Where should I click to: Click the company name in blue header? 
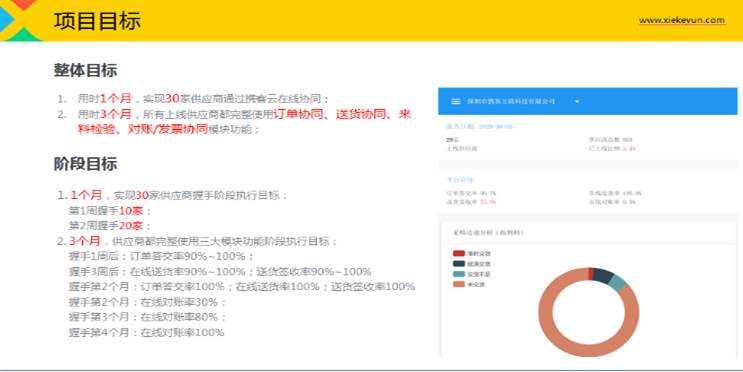[x=511, y=101]
